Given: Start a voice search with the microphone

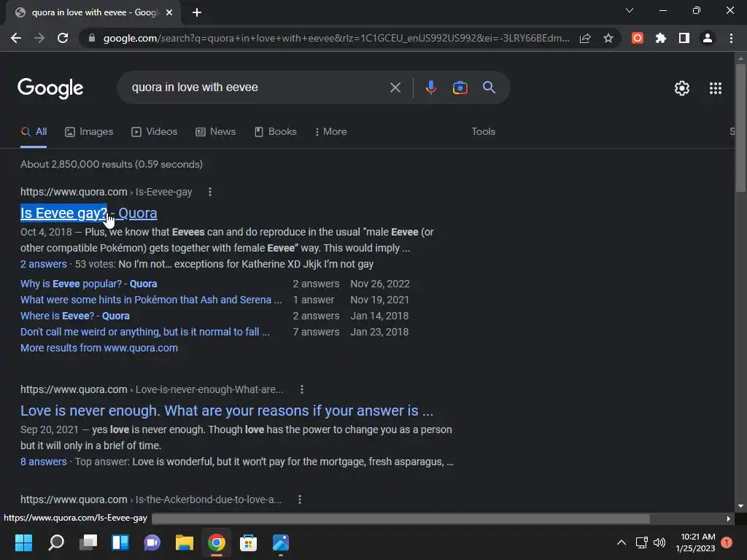Looking at the screenshot, I should 430,87.
